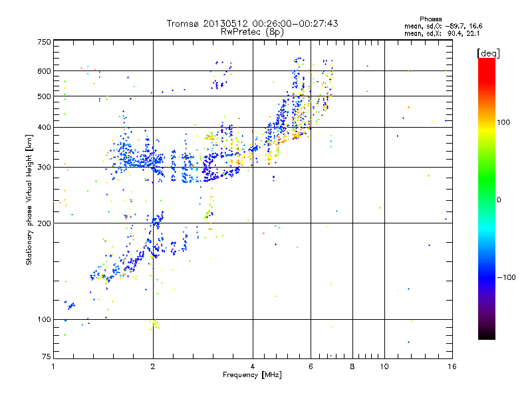Image resolution: width=532 pixels, height=399 pixels.
Task: Click the x-axis label '16'
Action: pyautogui.click(x=452, y=366)
